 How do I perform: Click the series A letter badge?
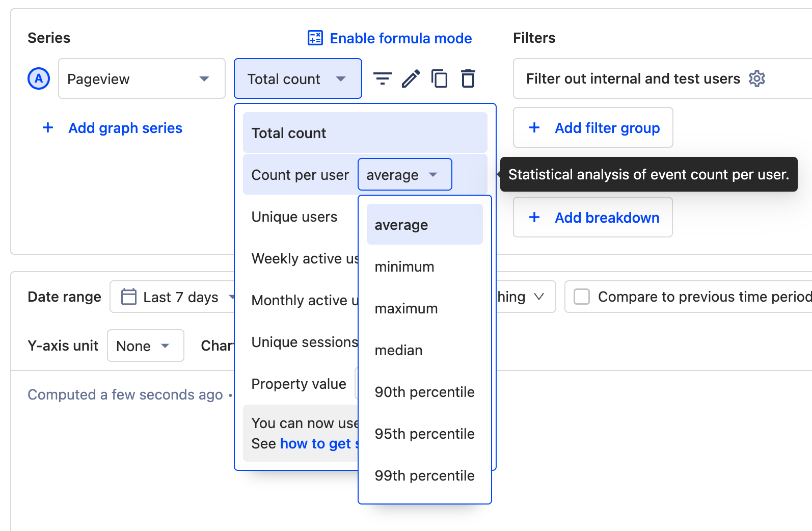39,78
